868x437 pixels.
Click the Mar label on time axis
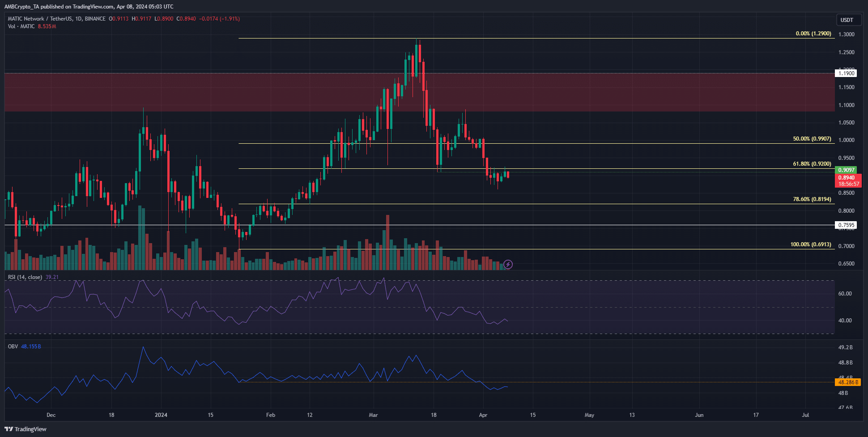coord(373,415)
